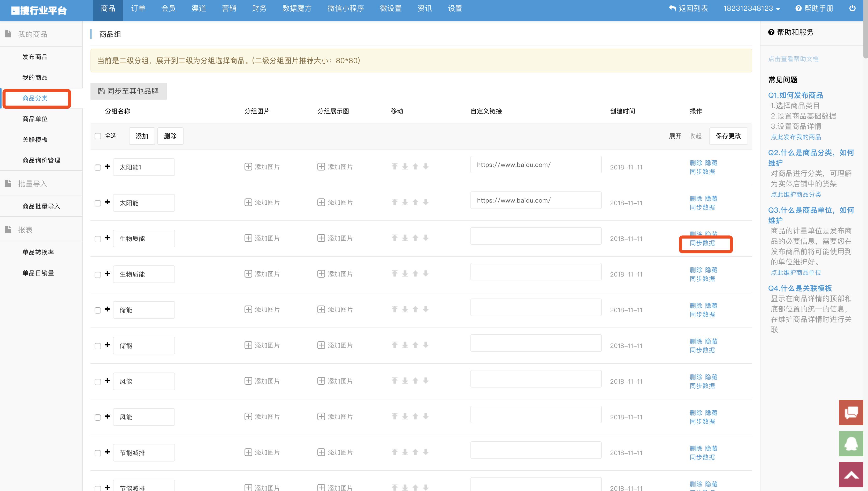Add a 分组图片 image for first 生物质能
Screen dimensions: 868x491
262,238
